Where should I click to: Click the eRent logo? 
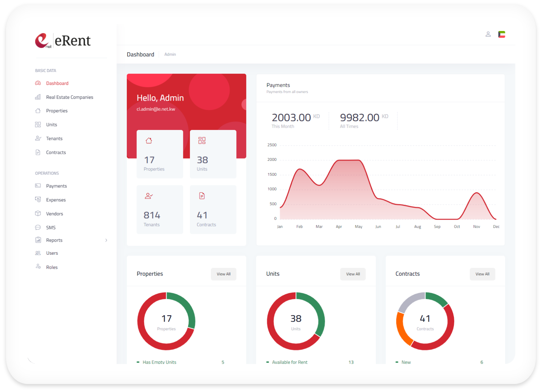(x=63, y=41)
